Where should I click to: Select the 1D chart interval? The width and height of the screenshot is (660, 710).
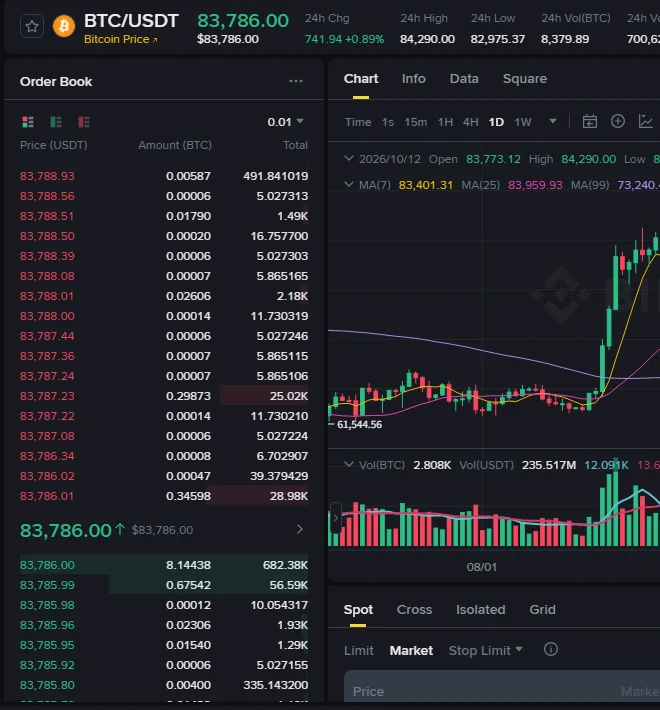[496, 122]
